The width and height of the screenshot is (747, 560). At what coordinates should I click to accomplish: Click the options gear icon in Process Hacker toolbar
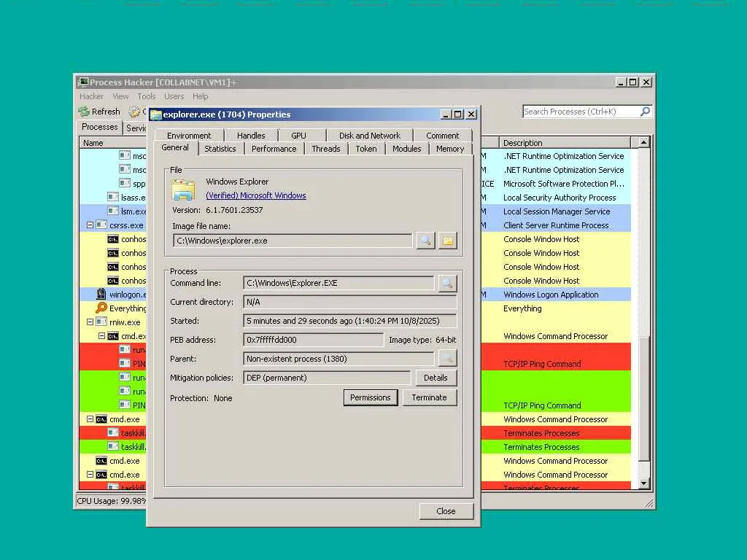[135, 112]
